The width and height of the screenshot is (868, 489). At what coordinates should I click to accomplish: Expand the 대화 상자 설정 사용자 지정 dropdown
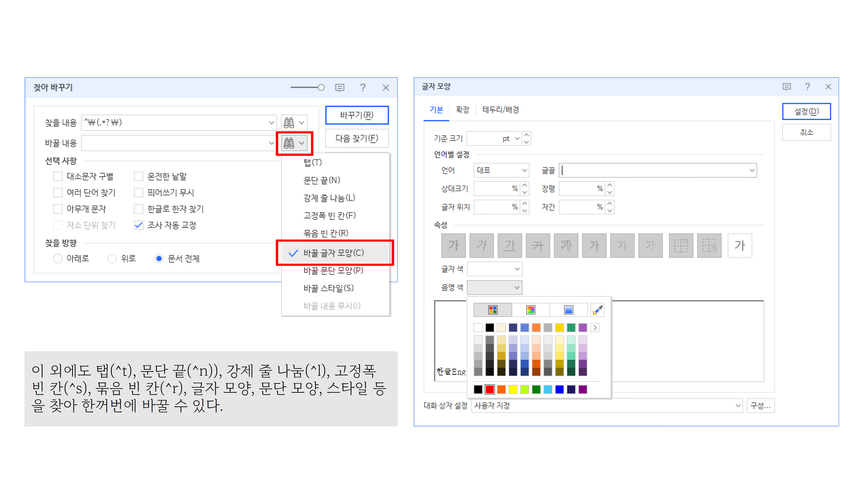(x=737, y=406)
